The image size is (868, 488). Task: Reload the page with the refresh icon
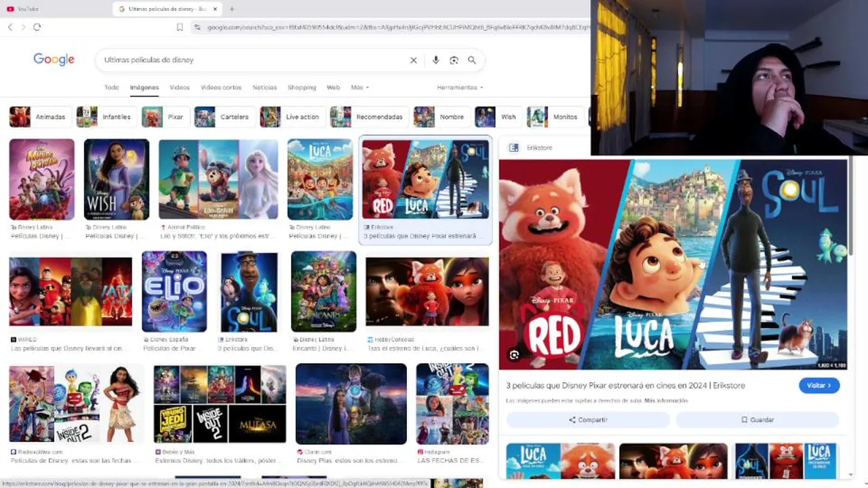(x=37, y=27)
